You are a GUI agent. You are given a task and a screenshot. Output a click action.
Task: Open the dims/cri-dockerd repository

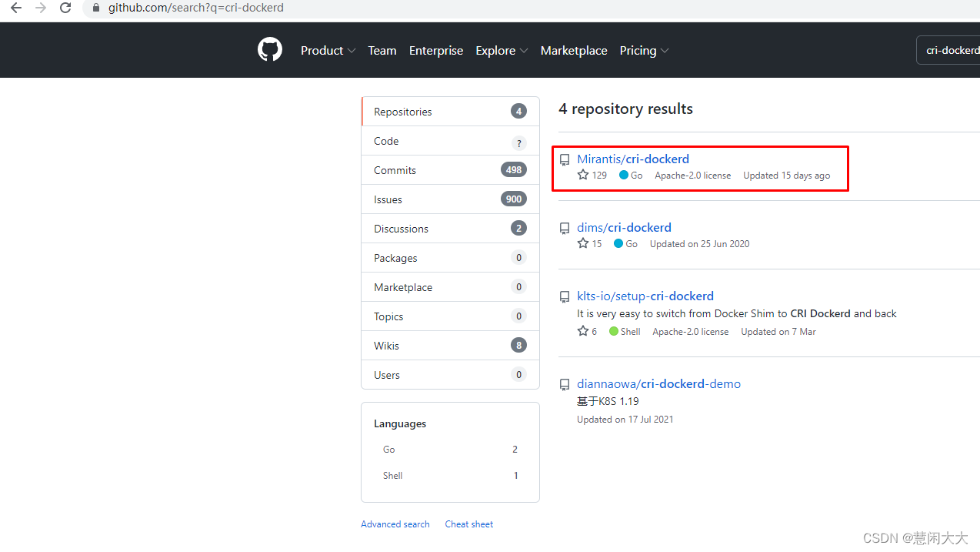click(624, 227)
